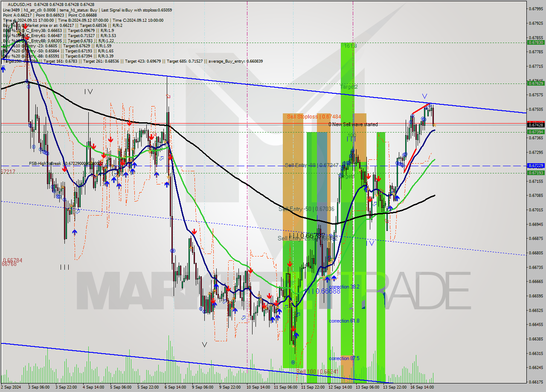Image resolution: width=546 pixels, height=392 pixels.
Task: Click the '2 Sep 2024' date label
Action: tap(12, 387)
